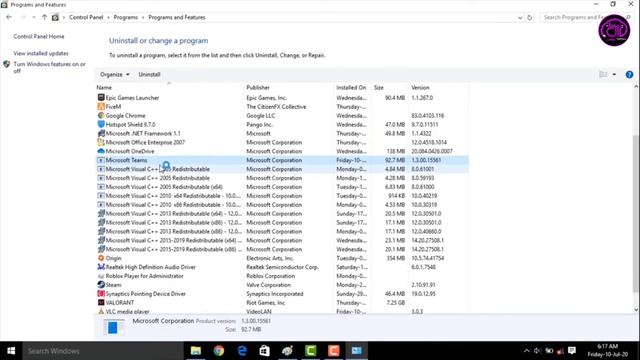Click the Hotspot Shield 9.7.0 icon
Screen dimensions: 640x360
(101, 124)
